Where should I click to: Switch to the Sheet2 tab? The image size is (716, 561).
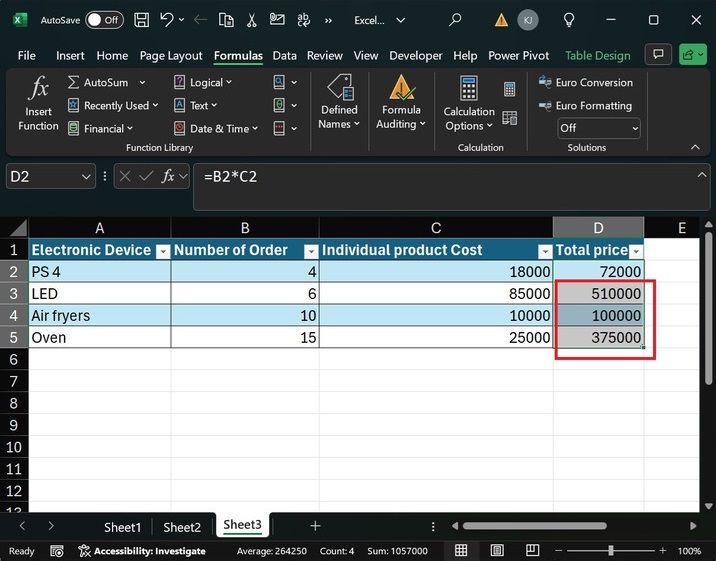tap(182, 527)
